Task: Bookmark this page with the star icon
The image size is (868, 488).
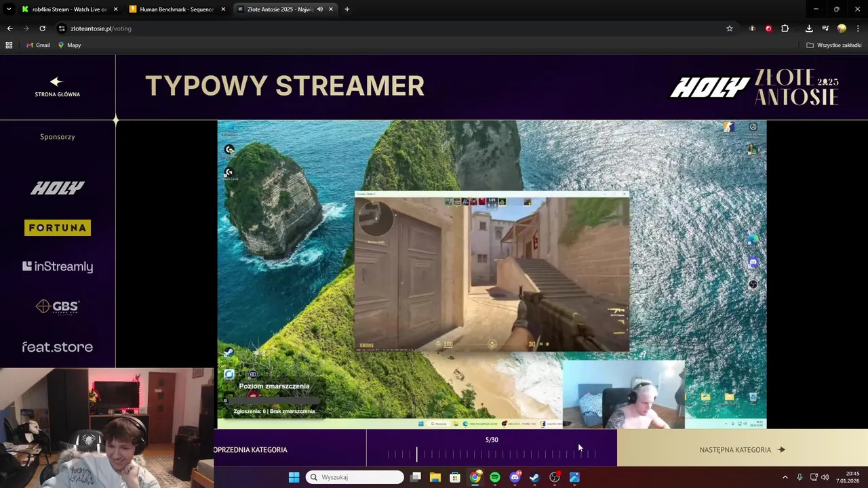Action: pyautogui.click(x=730, y=28)
